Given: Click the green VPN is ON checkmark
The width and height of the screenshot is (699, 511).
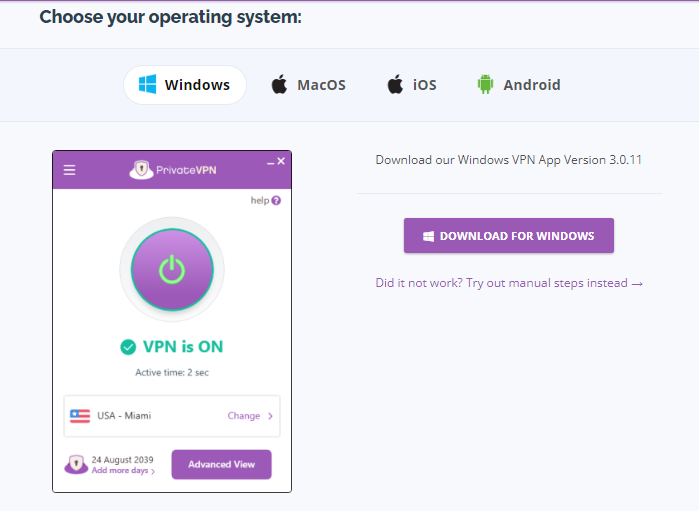Looking at the screenshot, I should coord(128,347).
